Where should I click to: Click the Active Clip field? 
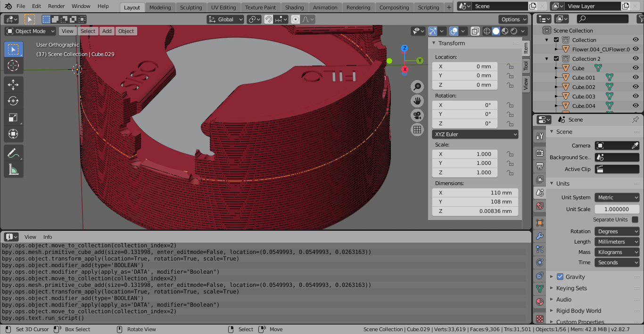(x=617, y=169)
